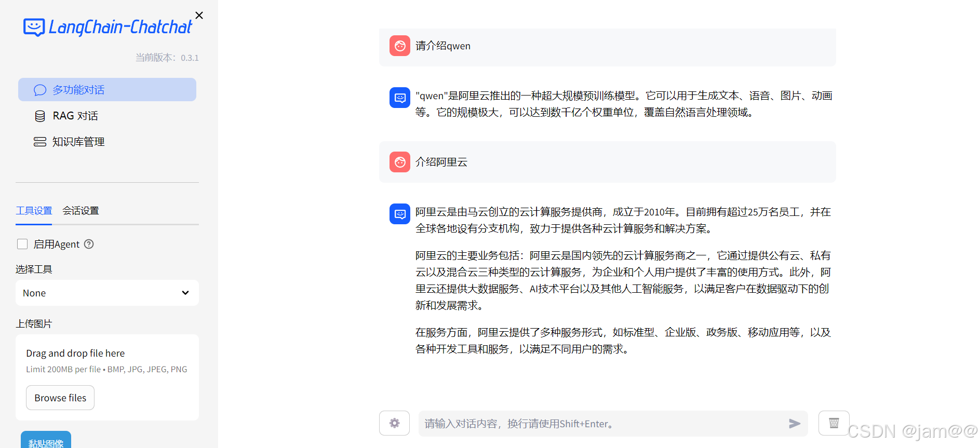The image size is (980, 448).
Task: Click the Browse files button
Action: point(60,398)
